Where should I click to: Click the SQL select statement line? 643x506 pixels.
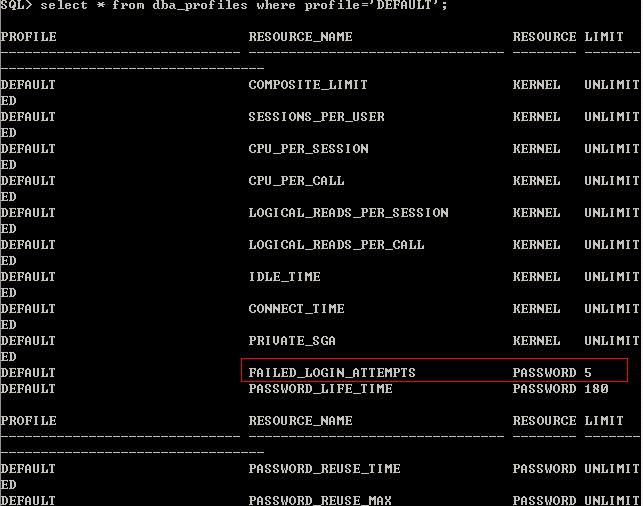[x=224, y=5]
